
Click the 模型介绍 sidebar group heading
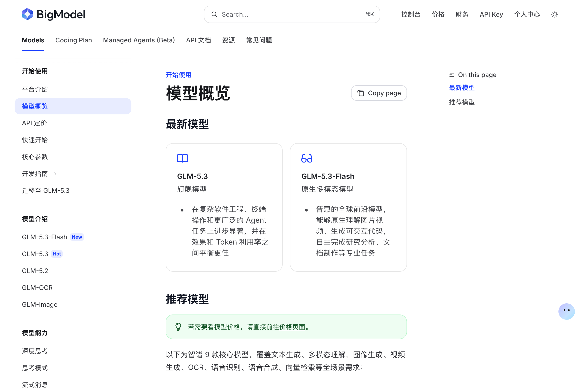point(35,219)
